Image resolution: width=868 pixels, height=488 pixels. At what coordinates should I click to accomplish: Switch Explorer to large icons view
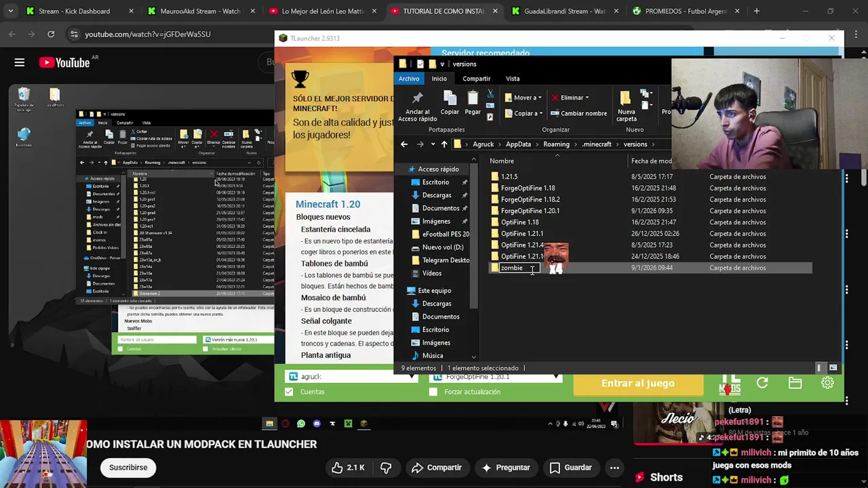(833, 367)
